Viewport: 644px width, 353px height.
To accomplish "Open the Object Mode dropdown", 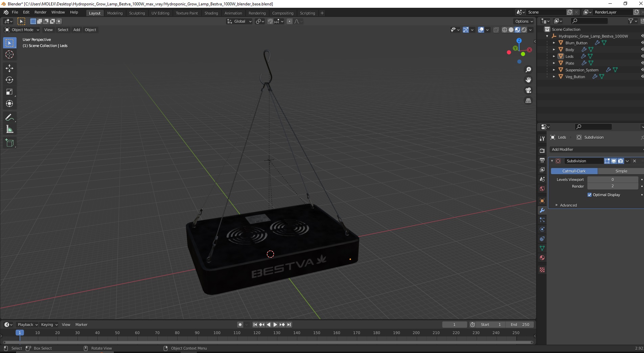I will [x=22, y=30].
